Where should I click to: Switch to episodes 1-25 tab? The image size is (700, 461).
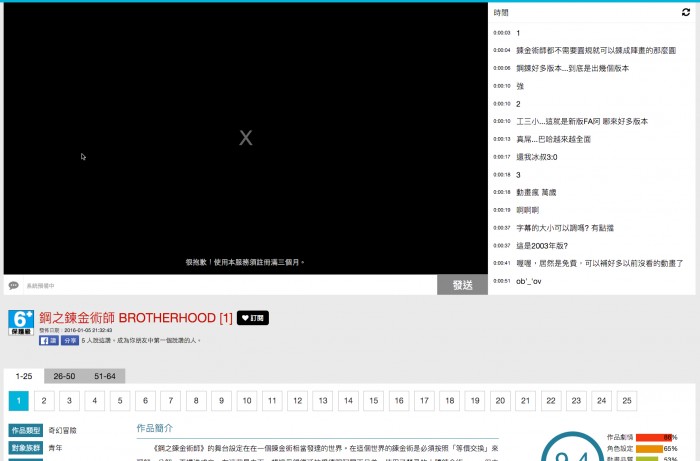click(24, 376)
